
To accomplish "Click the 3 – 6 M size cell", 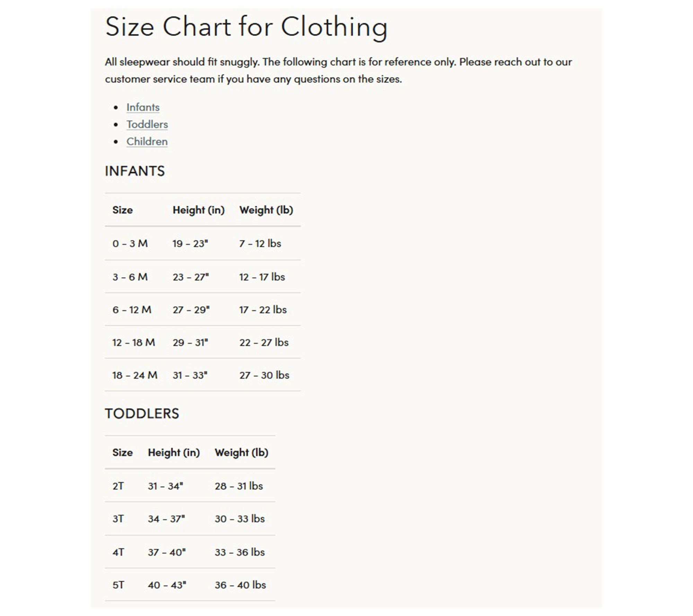I will click(x=130, y=277).
